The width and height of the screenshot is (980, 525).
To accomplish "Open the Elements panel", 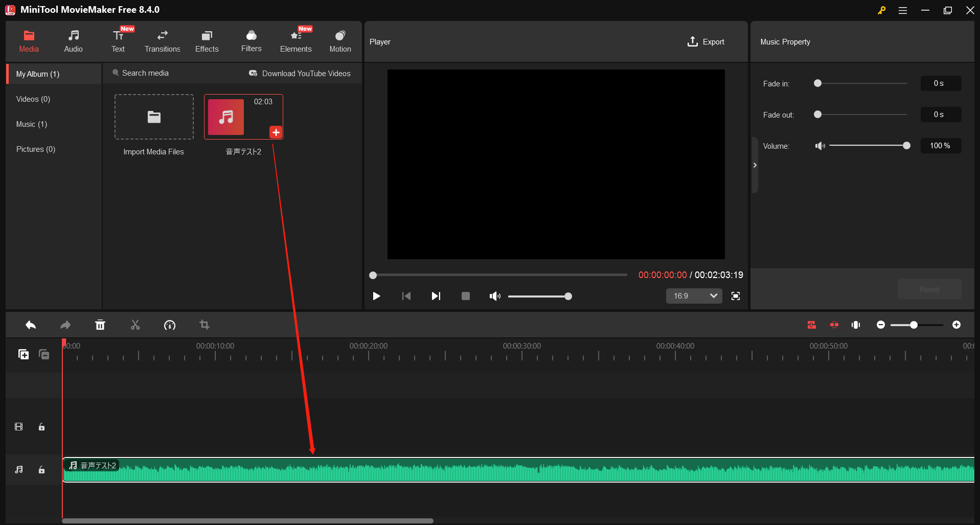I will pyautogui.click(x=295, y=41).
